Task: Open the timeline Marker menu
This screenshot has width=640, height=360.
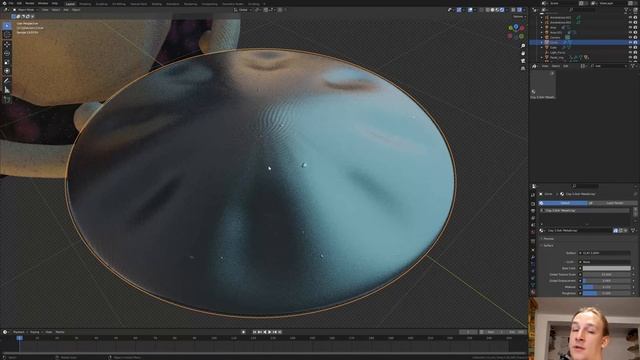Action: pos(60,332)
